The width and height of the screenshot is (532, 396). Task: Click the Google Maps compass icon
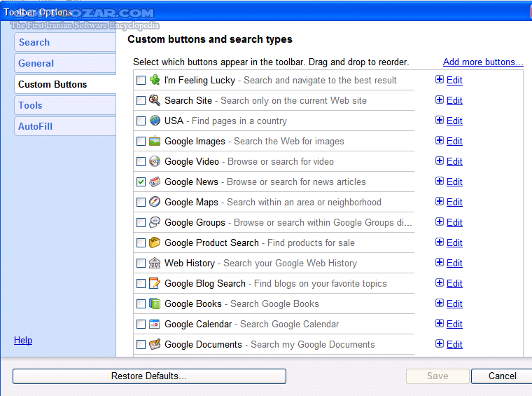(x=155, y=202)
